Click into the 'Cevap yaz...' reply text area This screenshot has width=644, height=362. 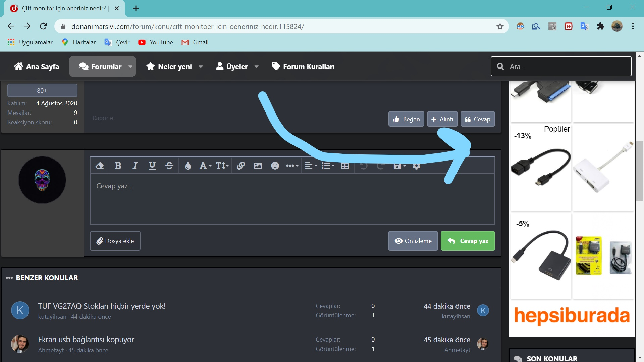pyautogui.click(x=292, y=199)
